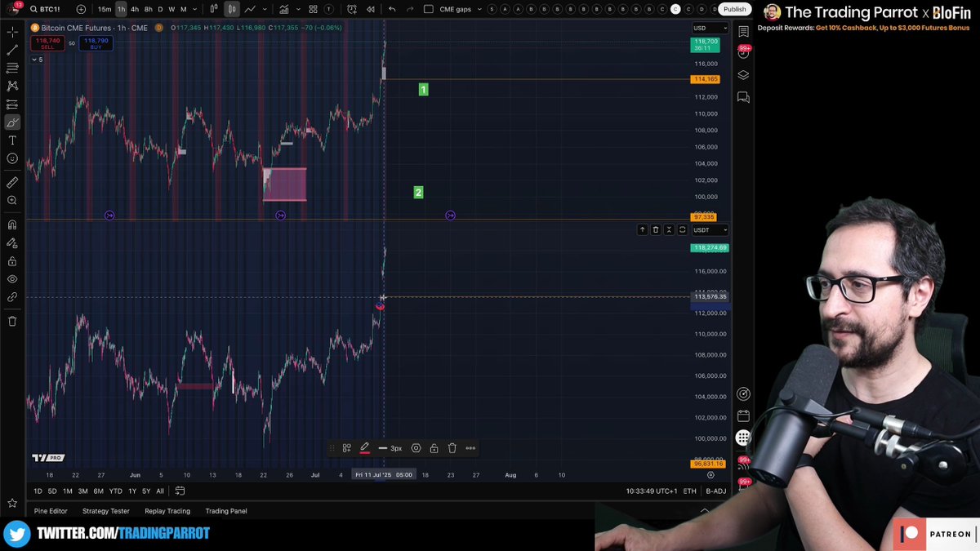The width and height of the screenshot is (980, 551).
Task: Expand the chart style dropdown
Action: (265, 9)
